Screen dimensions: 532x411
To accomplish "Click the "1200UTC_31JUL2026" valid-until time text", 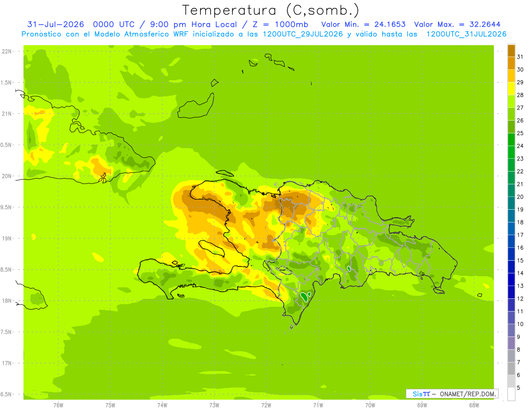I will (x=466, y=34).
